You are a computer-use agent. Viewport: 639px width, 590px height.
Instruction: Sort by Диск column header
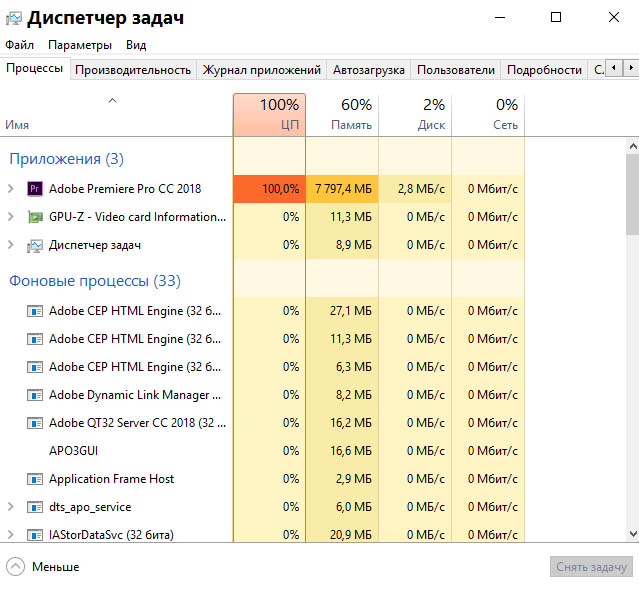point(415,115)
